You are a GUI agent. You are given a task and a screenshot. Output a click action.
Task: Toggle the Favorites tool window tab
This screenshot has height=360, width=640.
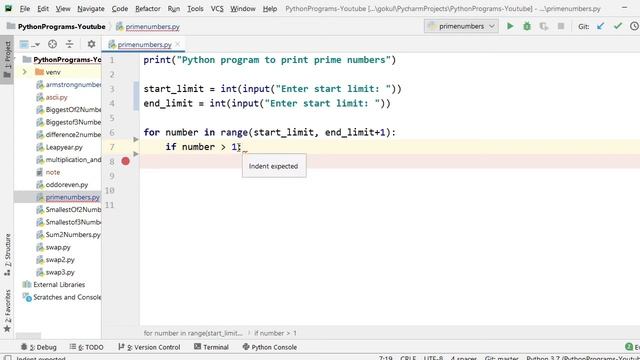(x=7, y=310)
